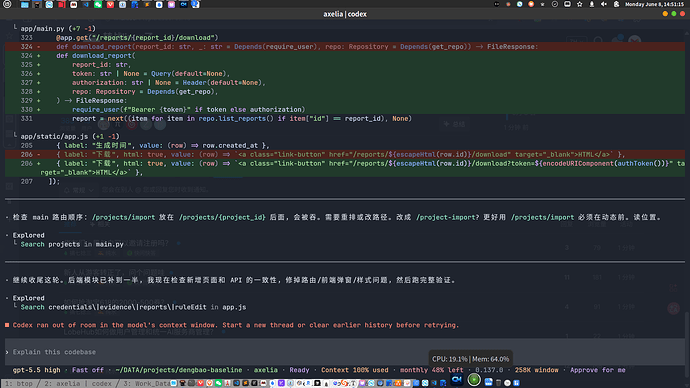Viewport: 690px width, 388px height.
Task: Open the red Vivaldi icon in top panel
Action: 110,4
